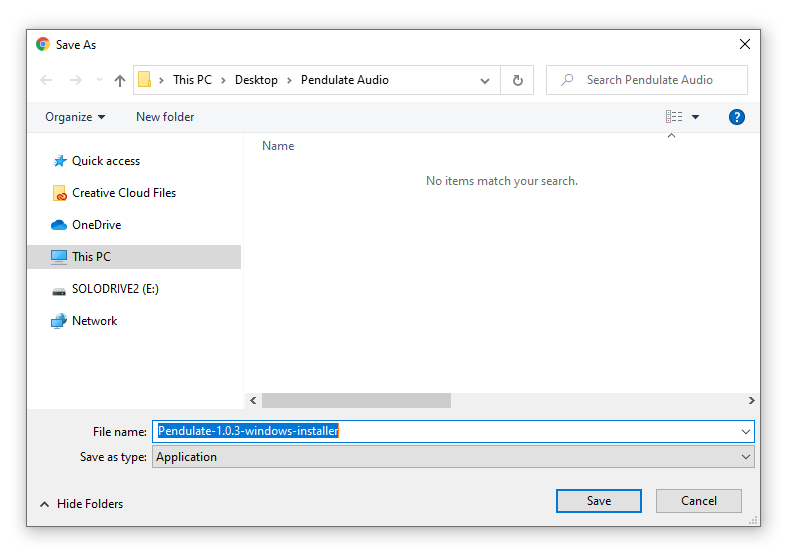Click the magnifier search icon
Screen dimensions: 787x556
(x=567, y=80)
